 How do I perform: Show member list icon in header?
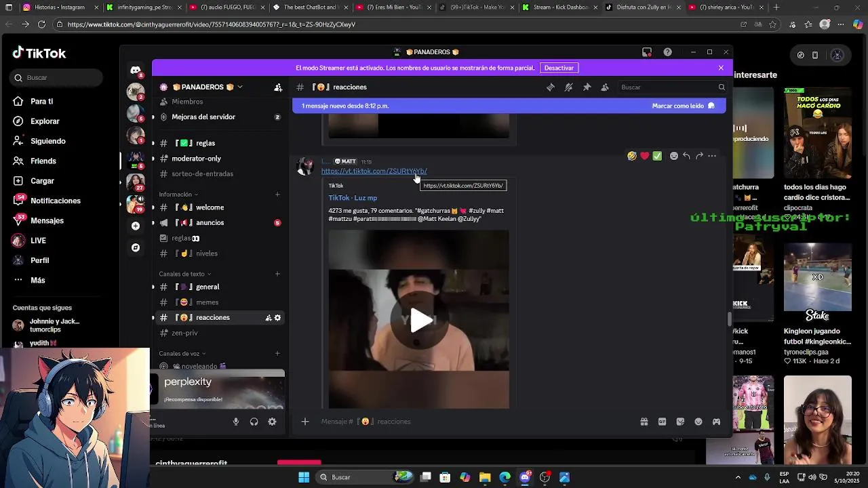(605, 87)
